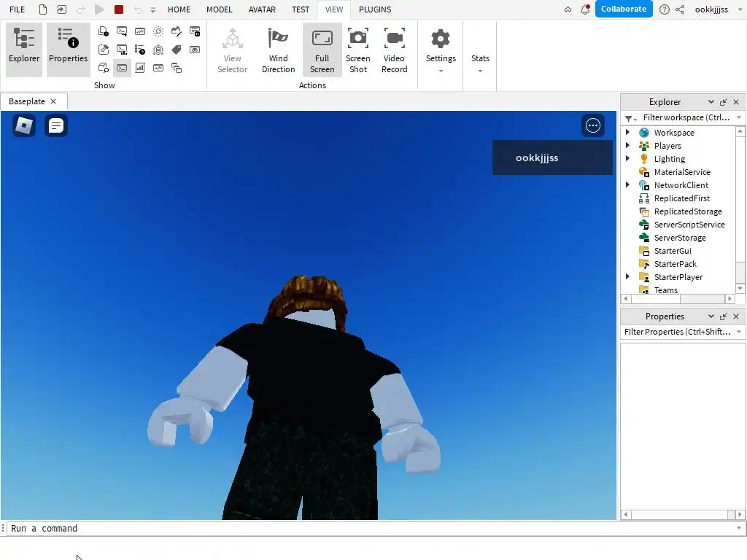Open the help question mark icon

pyautogui.click(x=664, y=9)
